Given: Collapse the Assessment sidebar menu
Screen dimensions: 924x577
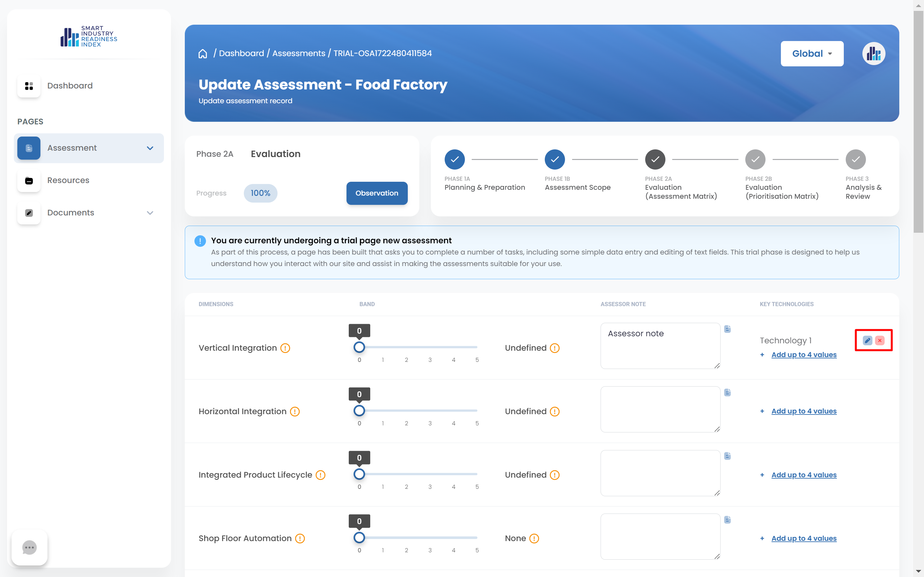Looking at the screenshot, I should 150,148.
